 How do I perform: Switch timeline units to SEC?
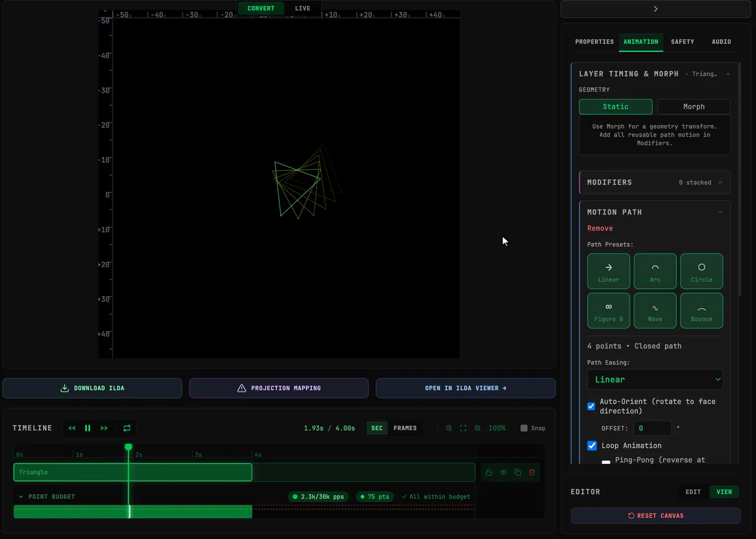377,428
